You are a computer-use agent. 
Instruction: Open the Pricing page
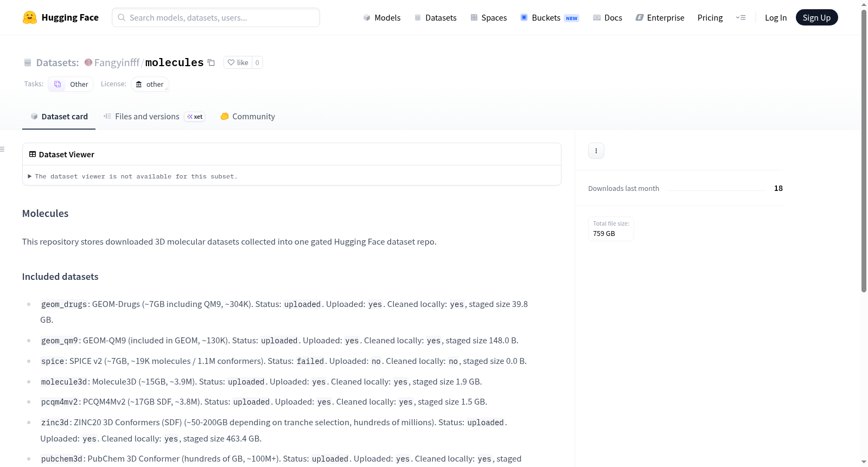710,17
